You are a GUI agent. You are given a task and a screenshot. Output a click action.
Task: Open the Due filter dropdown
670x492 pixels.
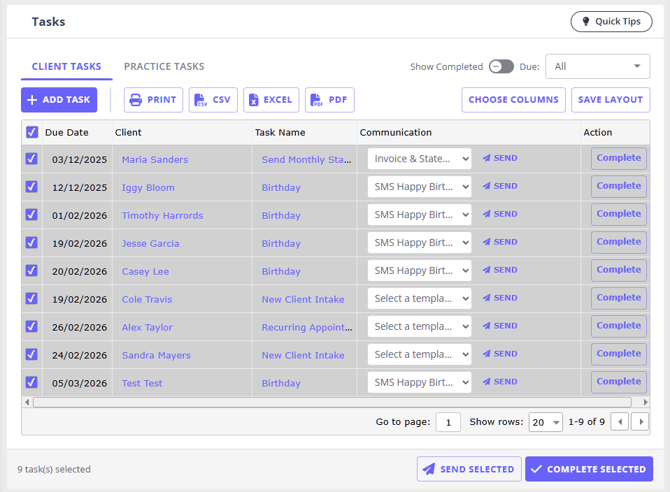point(597,67)
